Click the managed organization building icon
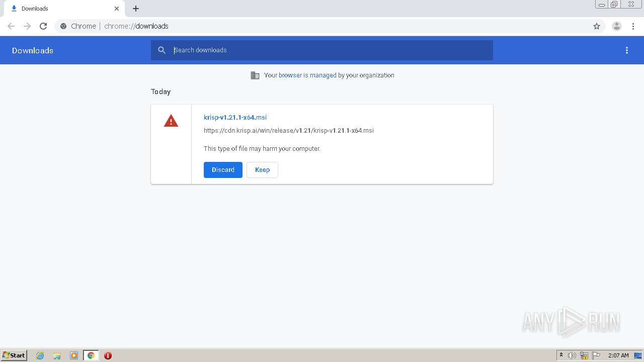The height and width of the screenshot is (362, 644). 255,75
